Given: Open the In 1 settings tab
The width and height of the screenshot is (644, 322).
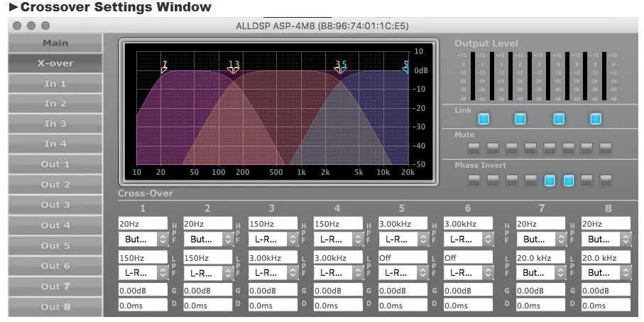Looking at the screenshot, I should (x=55, y=83).
